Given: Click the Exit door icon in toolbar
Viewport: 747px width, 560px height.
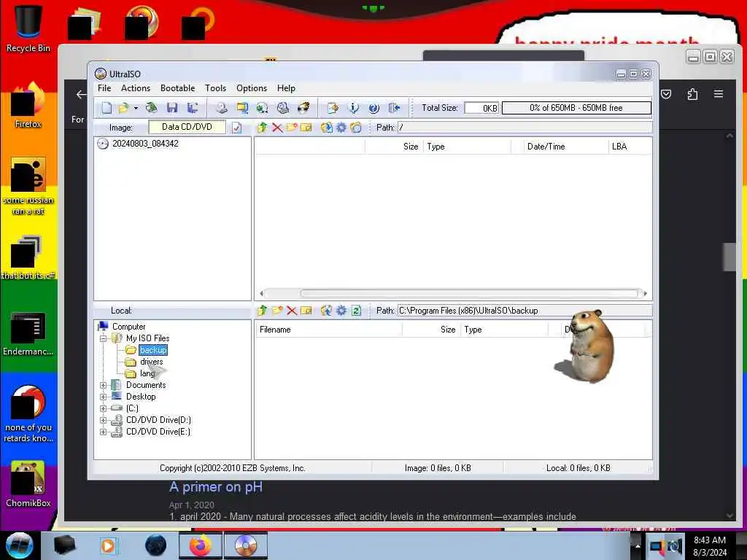Looking at the screenshot, I should click(x=394, y=108).
